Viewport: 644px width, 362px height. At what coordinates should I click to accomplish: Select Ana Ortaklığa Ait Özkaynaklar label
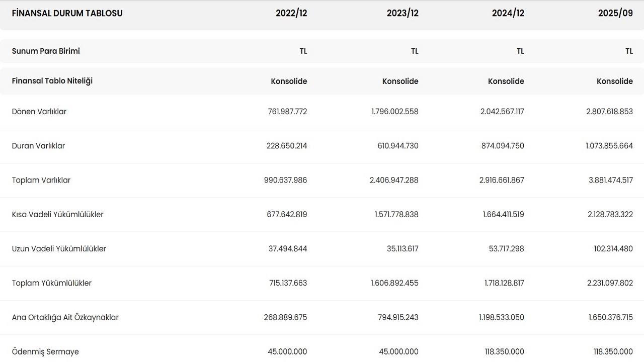[65, 317]
